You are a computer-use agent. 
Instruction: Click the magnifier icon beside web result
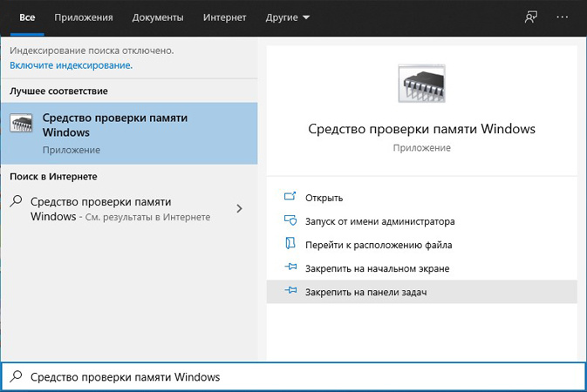[16, 201]
